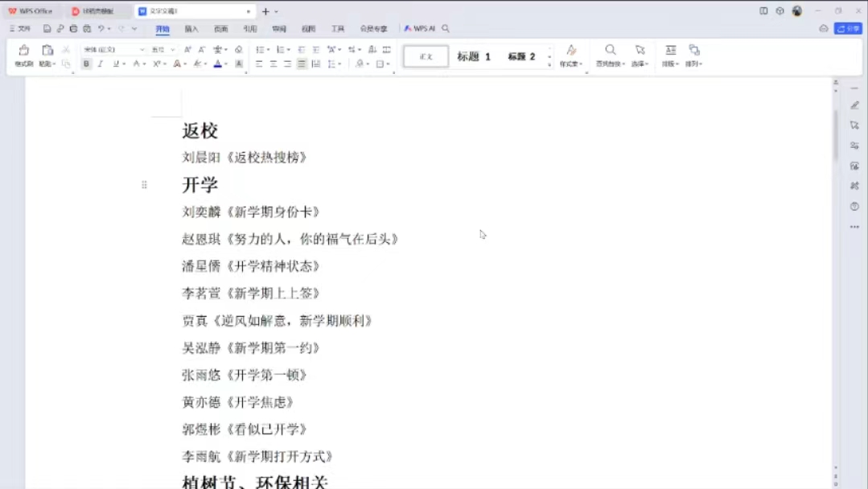Open the help icon in right sidebar
The width and height of the screenshot is (868, 489).
854,207
